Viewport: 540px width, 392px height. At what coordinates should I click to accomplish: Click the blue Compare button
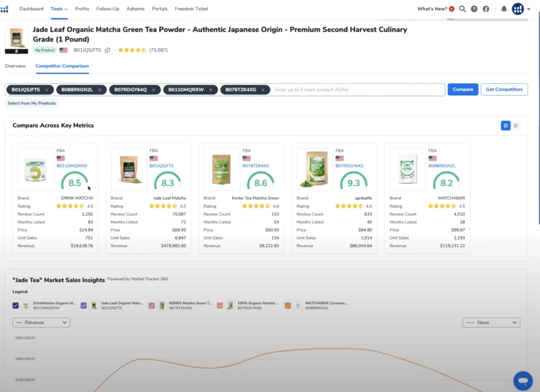(x=462, y=89)
